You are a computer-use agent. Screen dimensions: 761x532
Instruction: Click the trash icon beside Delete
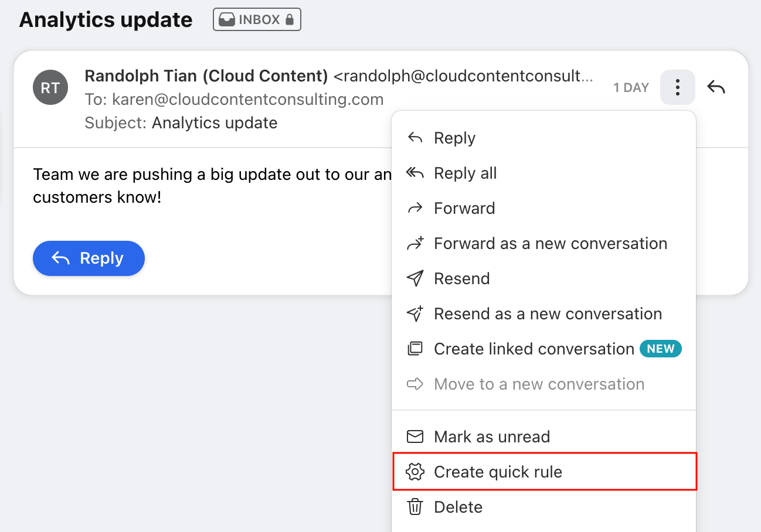tap(415, 507)
